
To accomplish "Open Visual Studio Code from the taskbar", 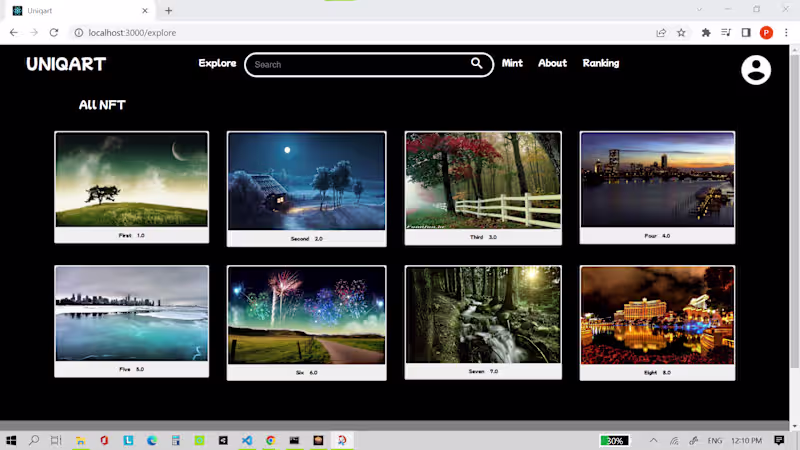I will click(x=247, y=440).
